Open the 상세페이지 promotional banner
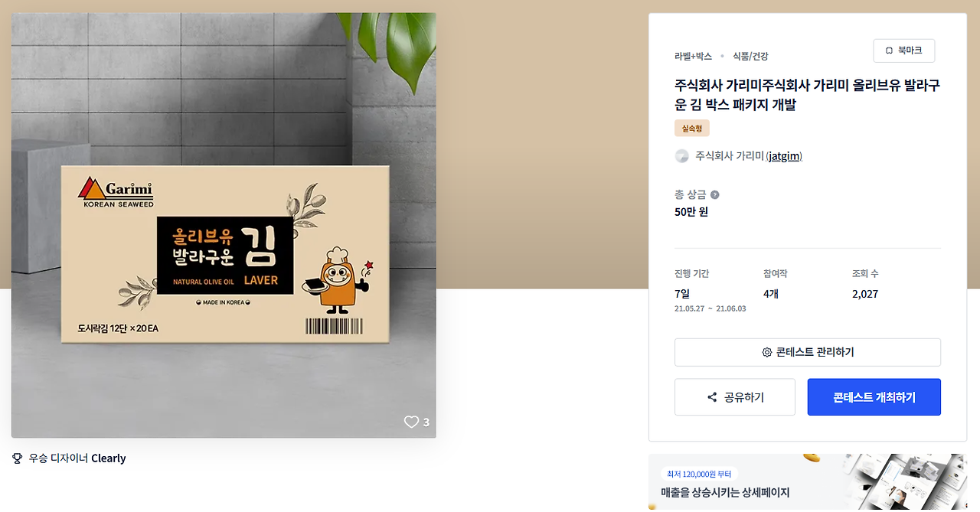 pos(808,482)
